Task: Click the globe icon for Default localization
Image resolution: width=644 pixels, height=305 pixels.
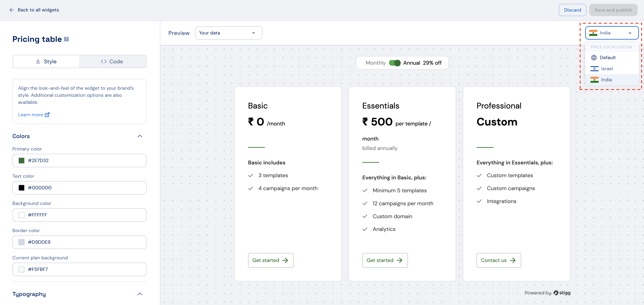Action: click(594, 58)
